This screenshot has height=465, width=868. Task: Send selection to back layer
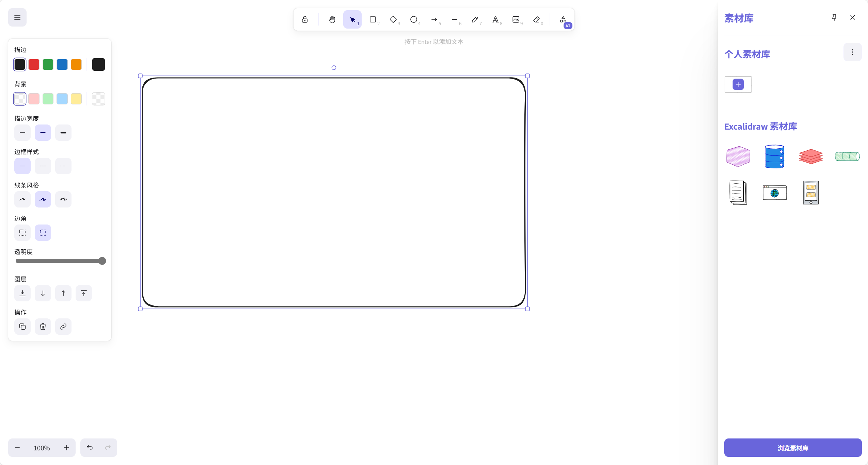pyautogui.click(x=22, y=293)
